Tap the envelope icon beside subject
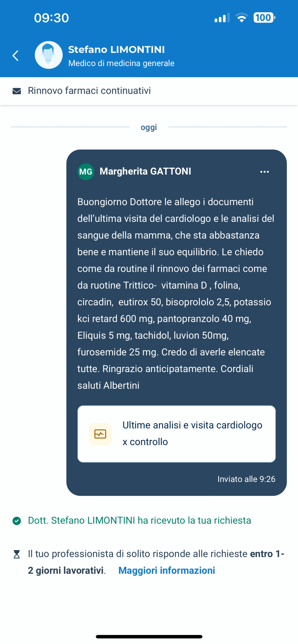This screenshot has width=298, height=644. click(17, 91)
